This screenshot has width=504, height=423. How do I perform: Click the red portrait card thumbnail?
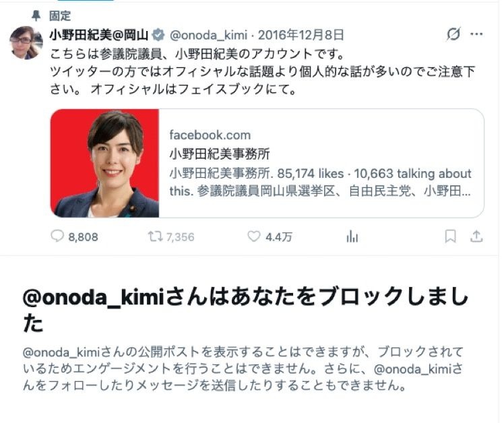click(x=105, y=163)
